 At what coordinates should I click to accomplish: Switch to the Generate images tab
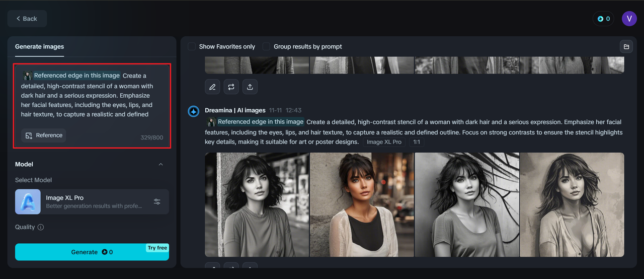[x=39, y=46]
